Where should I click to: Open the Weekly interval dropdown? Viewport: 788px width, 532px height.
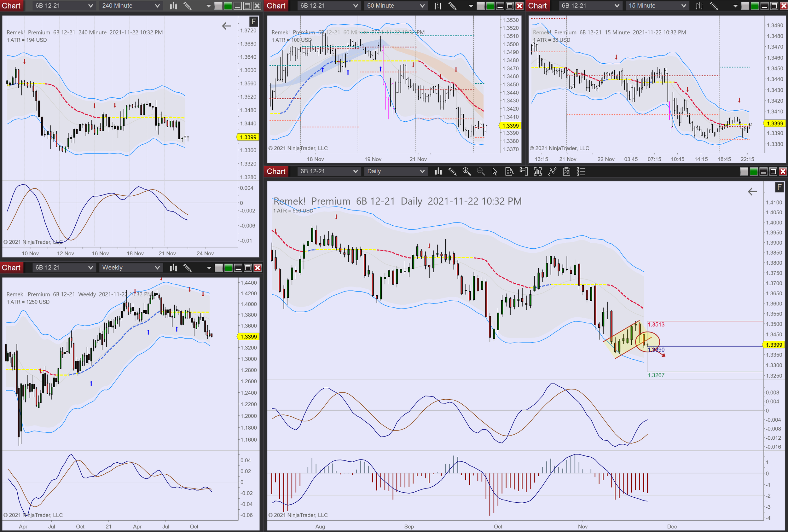click(130, 268)
